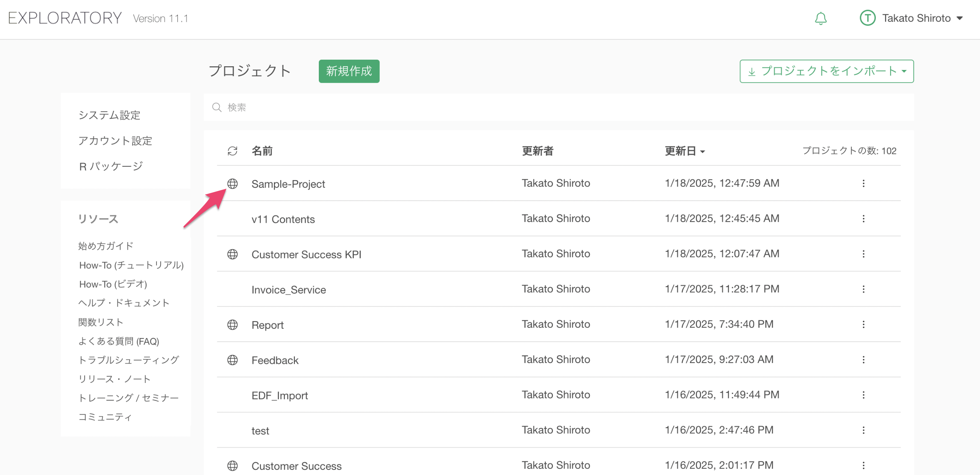The height and width of the screenshot is (475, 980).
Task: Click Takato Shiroto in the Feedback row
Action: pyautogui.click(x=556, y=359)
